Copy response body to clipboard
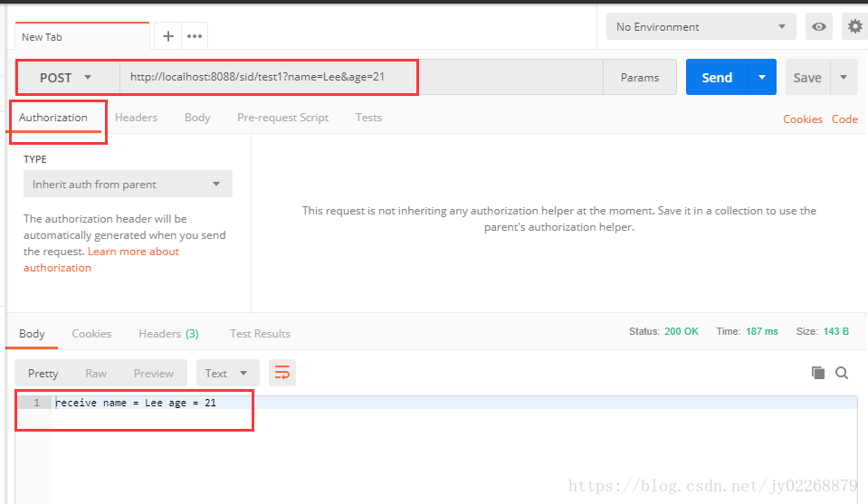868x504 pixels. tap(817, 373)
